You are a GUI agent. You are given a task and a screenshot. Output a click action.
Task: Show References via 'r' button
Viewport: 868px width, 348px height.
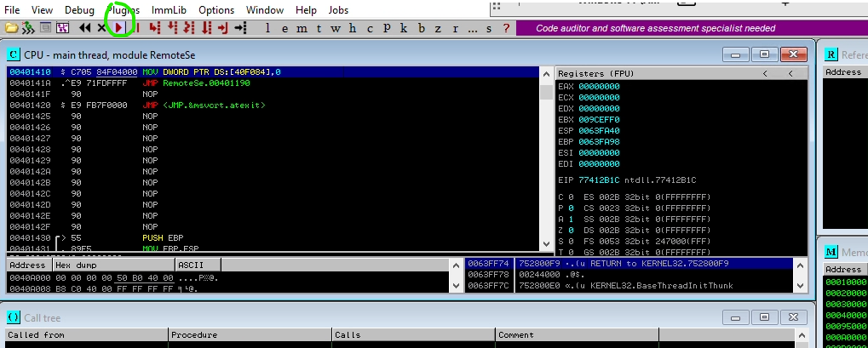455,28
